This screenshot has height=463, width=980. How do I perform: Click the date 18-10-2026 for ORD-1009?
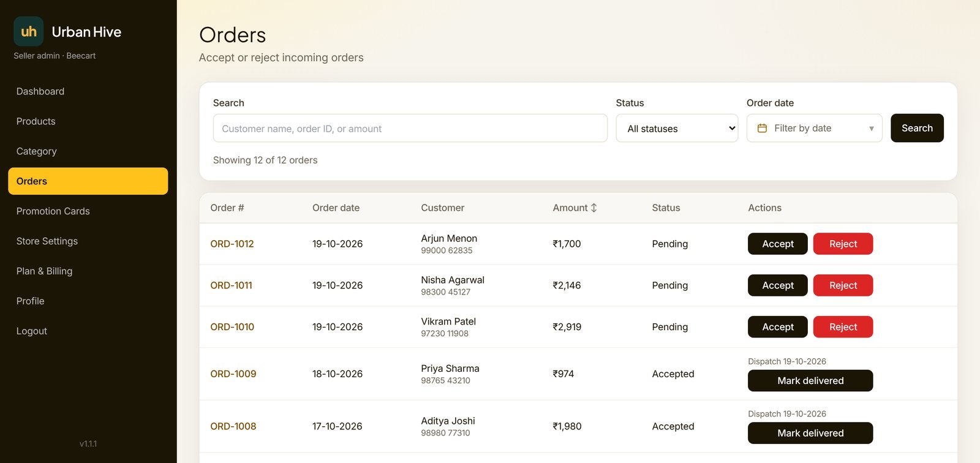tap(337, 374)
